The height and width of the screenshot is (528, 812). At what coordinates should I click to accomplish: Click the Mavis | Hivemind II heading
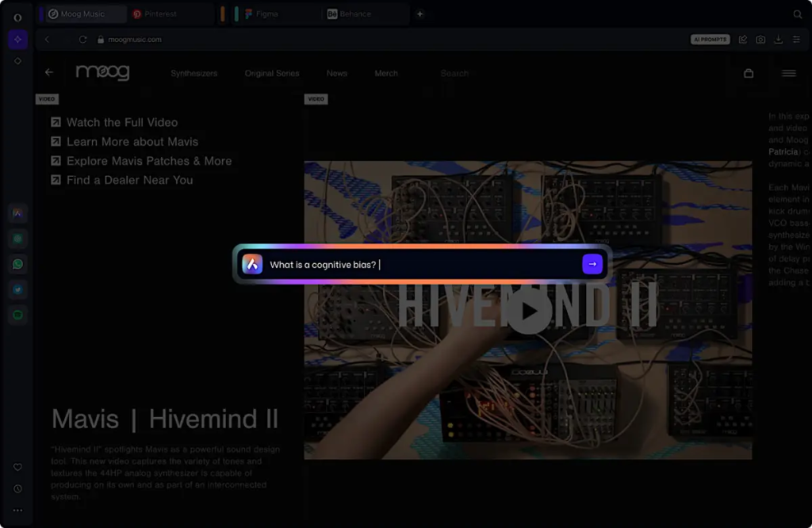pos(165,419)
